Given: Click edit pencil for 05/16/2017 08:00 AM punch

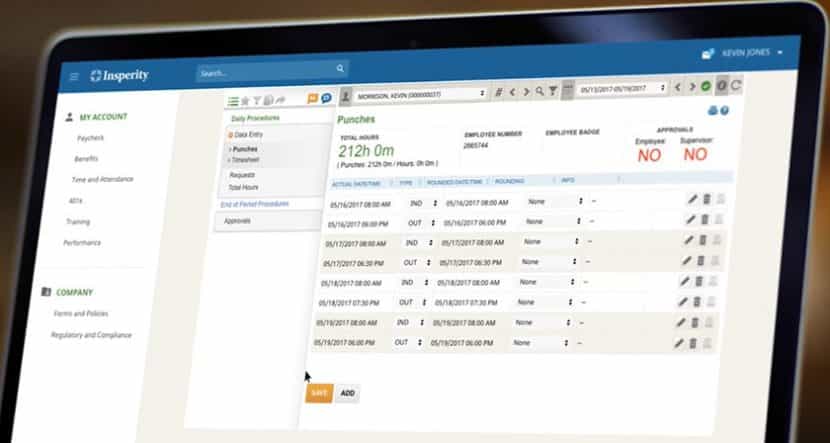Looking at the screenshot, I should pos(691,199).
